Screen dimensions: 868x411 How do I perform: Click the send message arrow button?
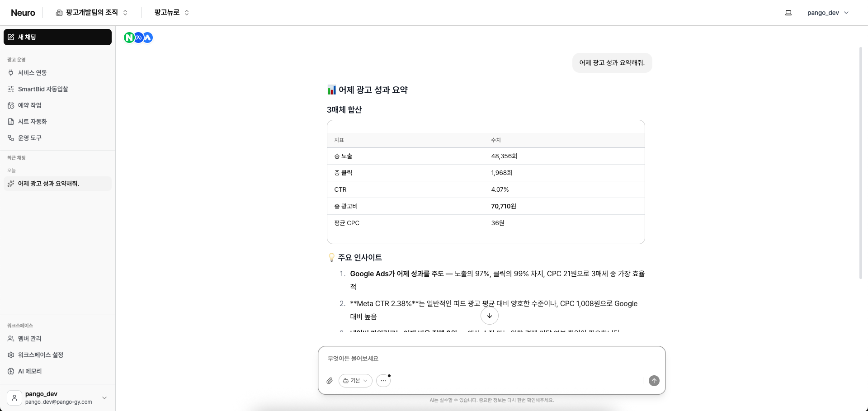tap(654, 381)
